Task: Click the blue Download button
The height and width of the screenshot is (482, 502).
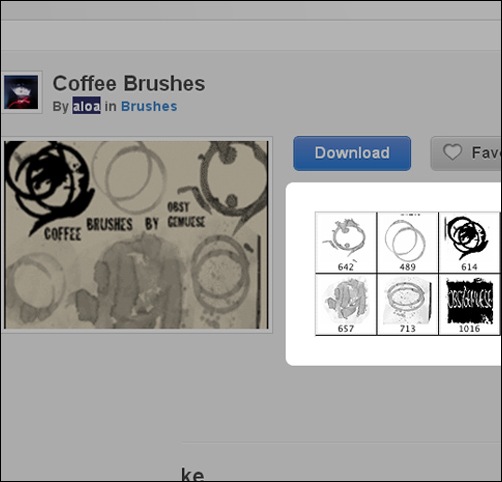Action: click(352, 153)
